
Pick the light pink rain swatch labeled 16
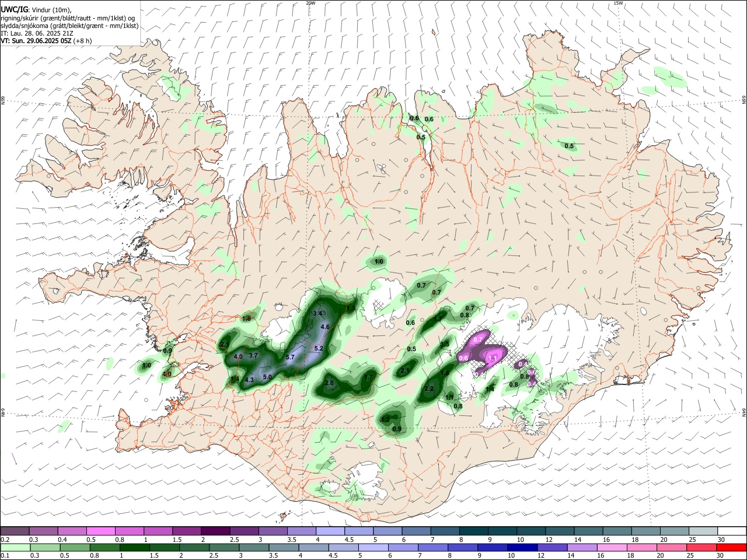point(612,547)
